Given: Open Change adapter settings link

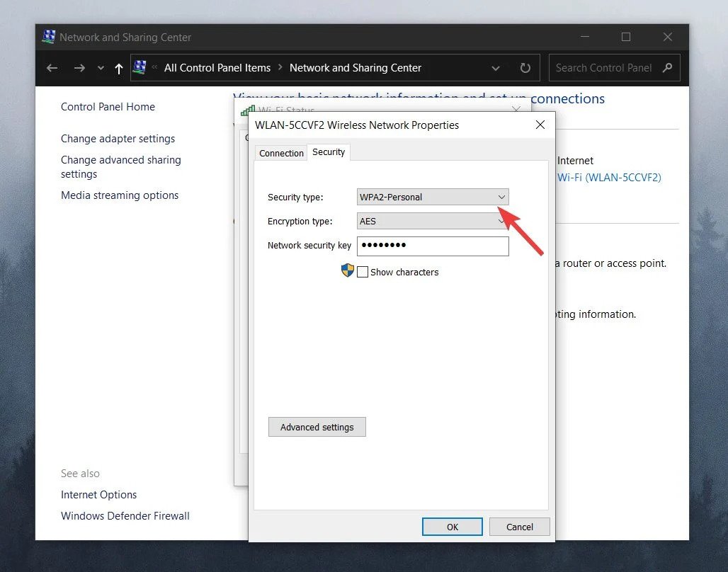Looking at the screenshot, I should point(118,139).
